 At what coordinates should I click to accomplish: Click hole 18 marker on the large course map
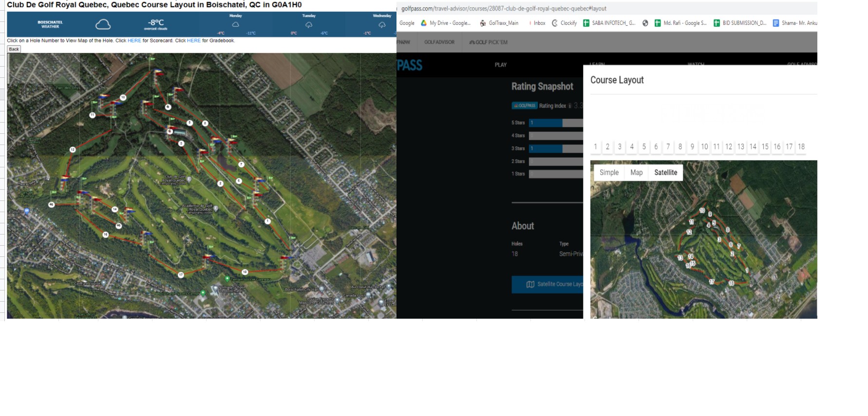click(x=245, y=272)
